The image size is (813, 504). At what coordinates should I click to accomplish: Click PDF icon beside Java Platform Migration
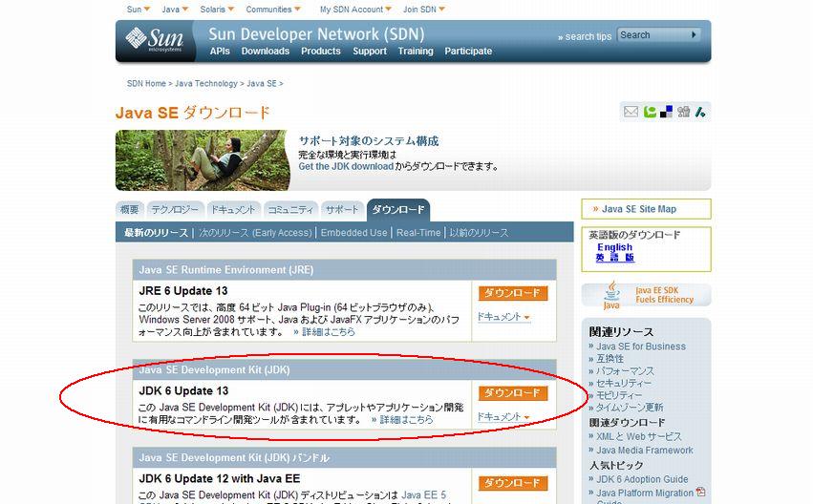click(700, 492)
